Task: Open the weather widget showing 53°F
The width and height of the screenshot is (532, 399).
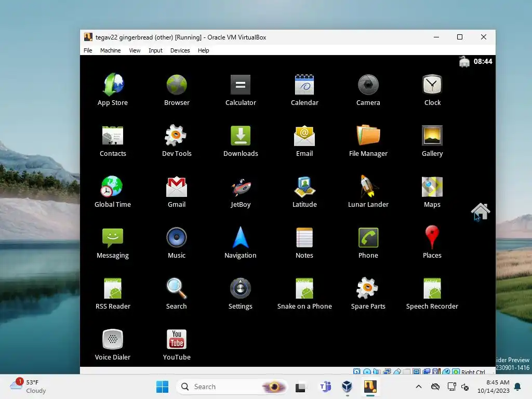Action: pos(29,387)
